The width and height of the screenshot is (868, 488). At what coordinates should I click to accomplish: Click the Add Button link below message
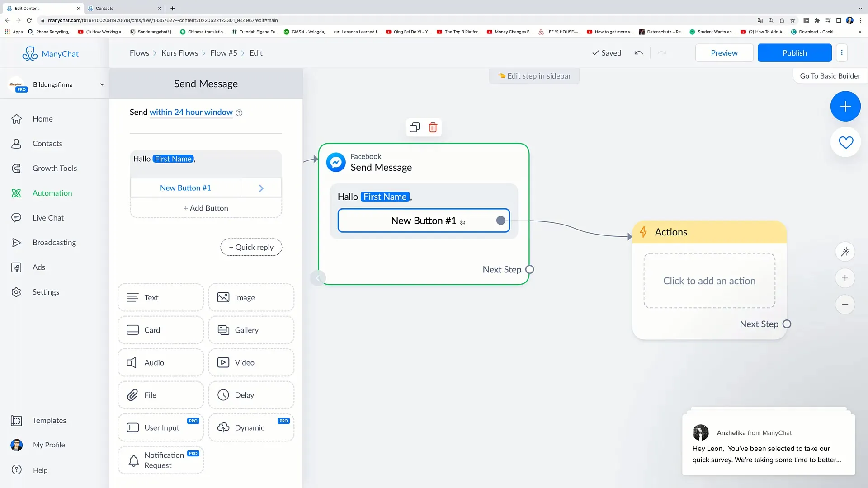point(206,208)
